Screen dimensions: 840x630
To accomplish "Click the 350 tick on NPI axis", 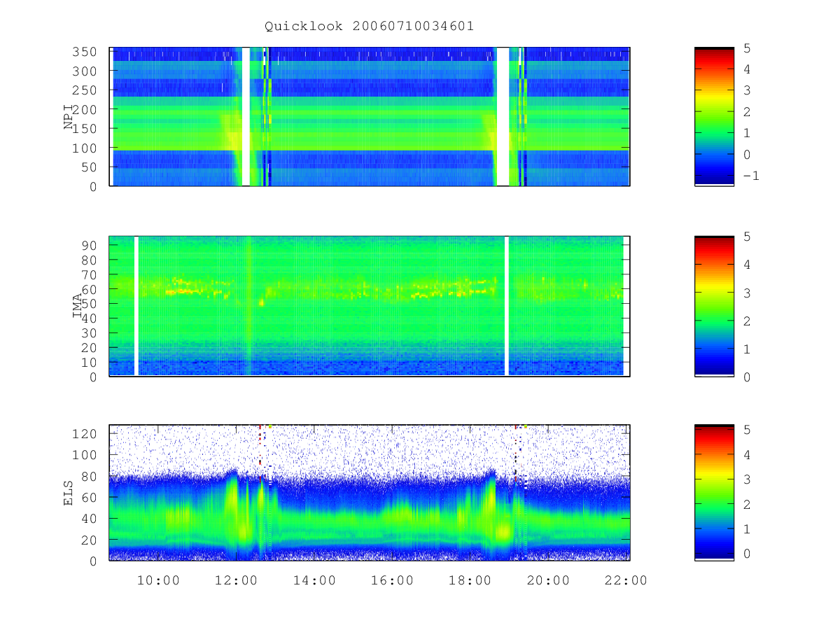I will tap(85, 52).
